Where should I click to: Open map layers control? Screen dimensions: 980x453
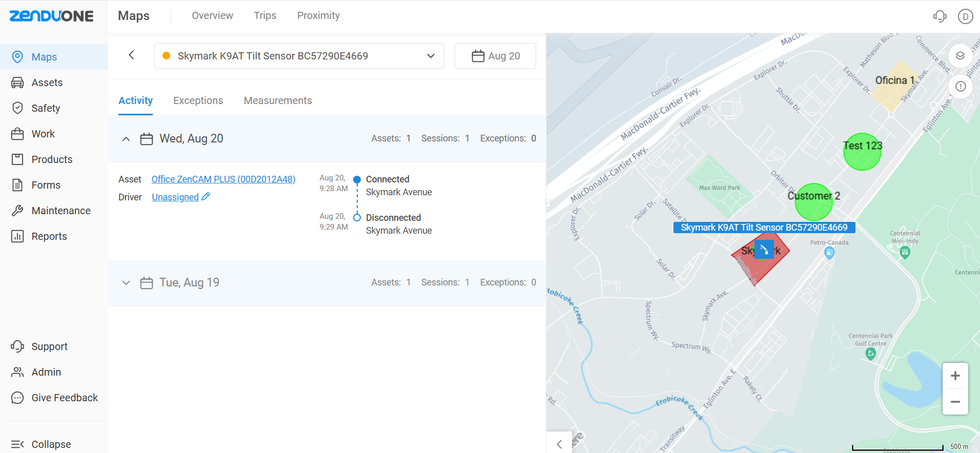click(961, 56)
